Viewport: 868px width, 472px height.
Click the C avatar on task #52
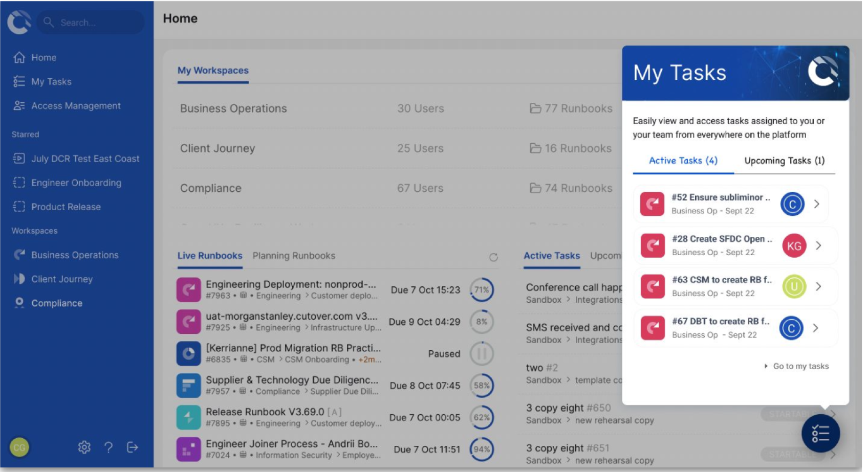792,204
